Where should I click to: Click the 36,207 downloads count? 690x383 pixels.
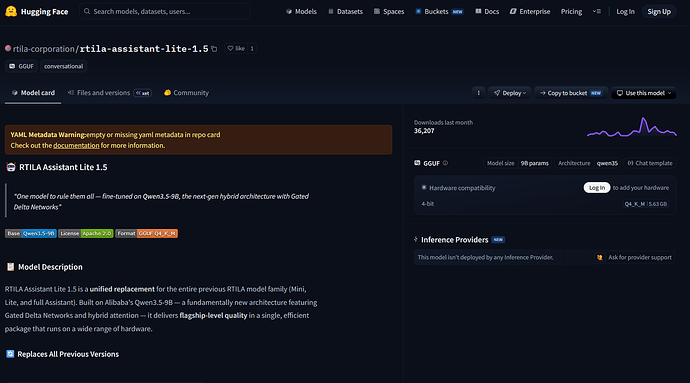tap(424, 131)
